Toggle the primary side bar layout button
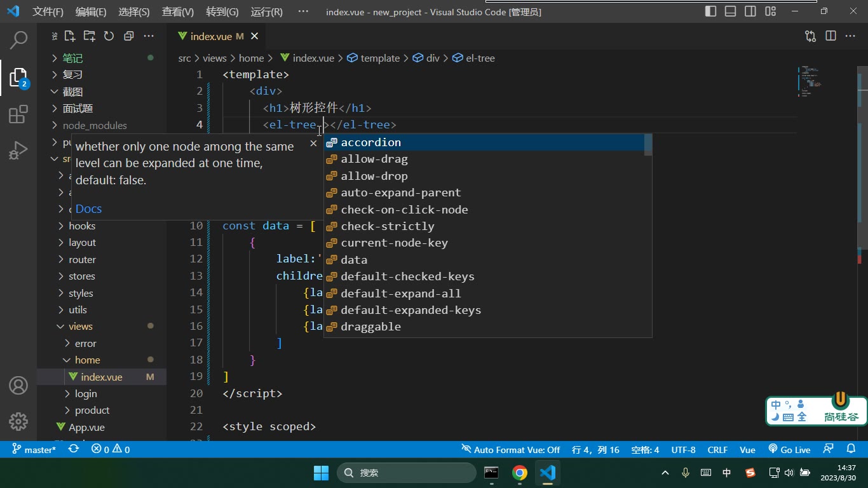 (x=711, y=11)
